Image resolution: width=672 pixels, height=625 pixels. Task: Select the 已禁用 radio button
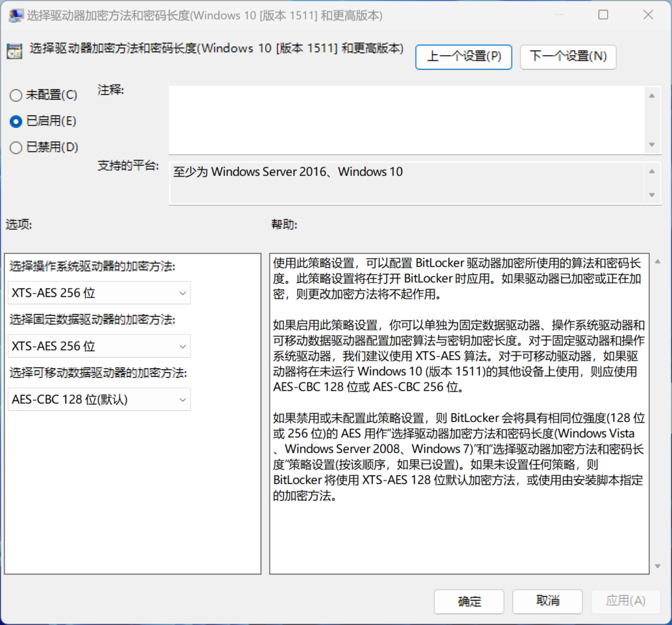pos(16,148)
